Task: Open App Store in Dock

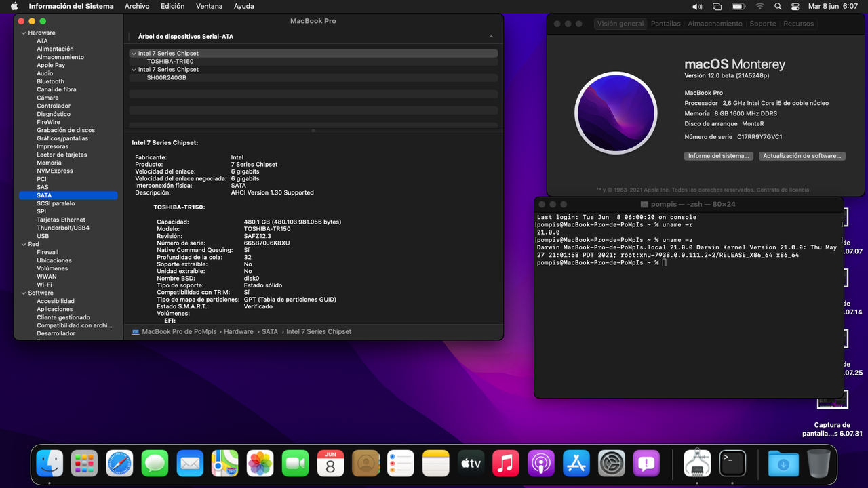Action: 576,464
